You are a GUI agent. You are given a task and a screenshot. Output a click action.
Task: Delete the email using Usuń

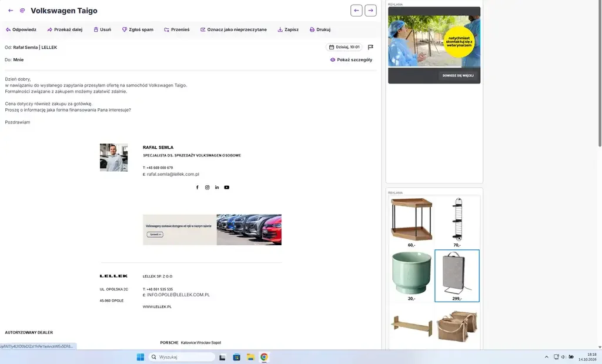click(x=102, y=29)
